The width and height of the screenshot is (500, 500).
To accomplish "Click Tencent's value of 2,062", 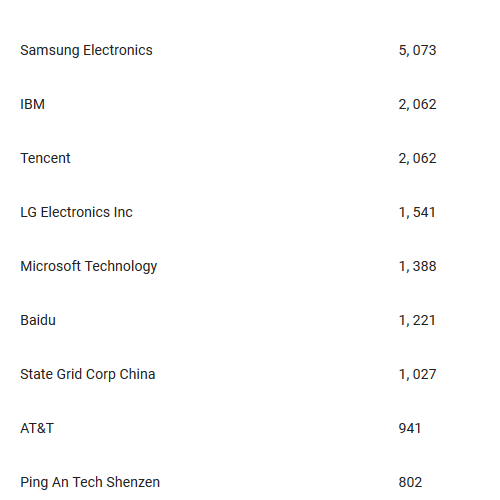I will click(x=417, y=159).
